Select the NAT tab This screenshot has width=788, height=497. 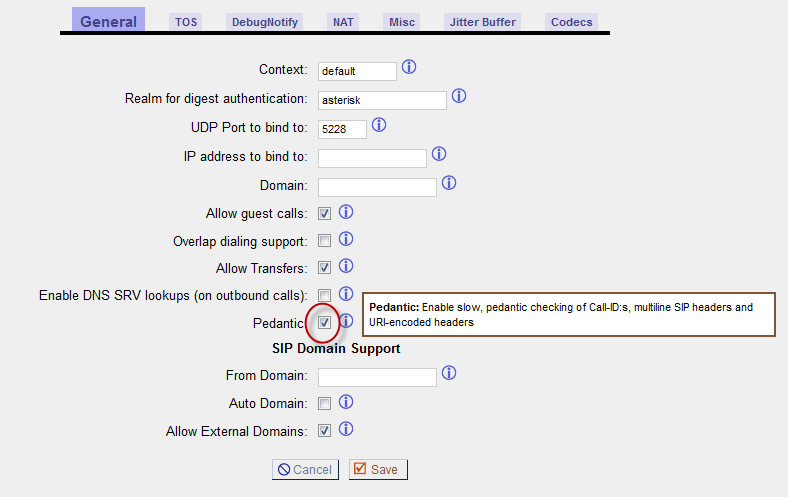coord(343,22)
